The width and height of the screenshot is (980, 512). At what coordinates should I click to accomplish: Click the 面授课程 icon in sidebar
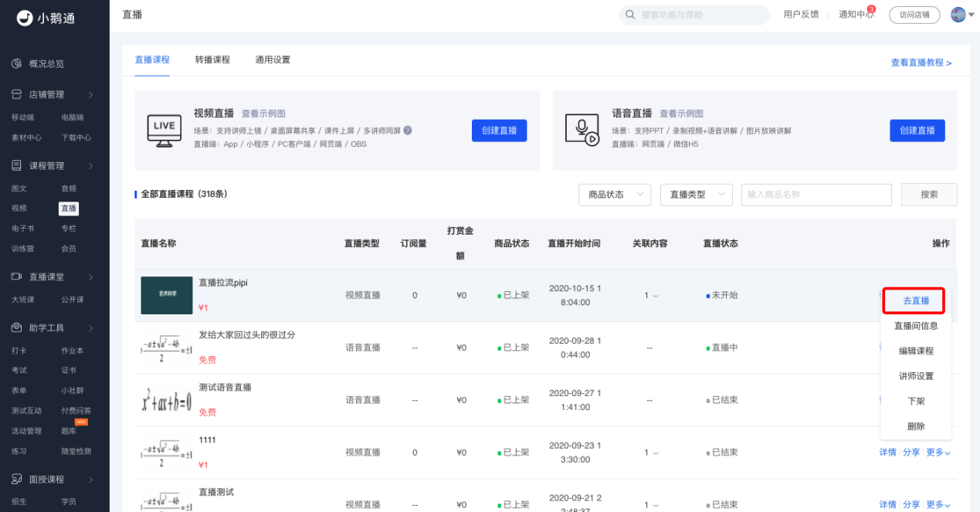(16, 479)
